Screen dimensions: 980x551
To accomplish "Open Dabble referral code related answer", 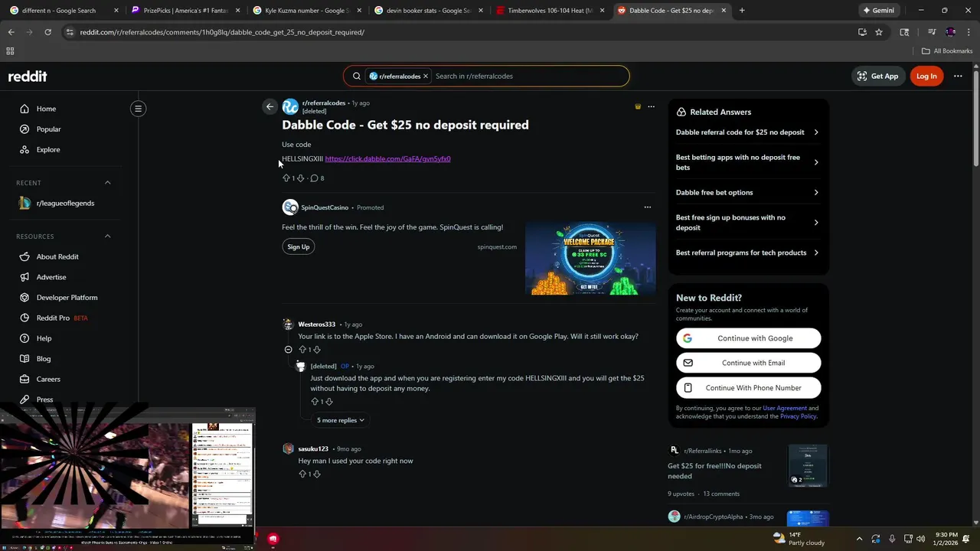I will (x=748, y=132).
